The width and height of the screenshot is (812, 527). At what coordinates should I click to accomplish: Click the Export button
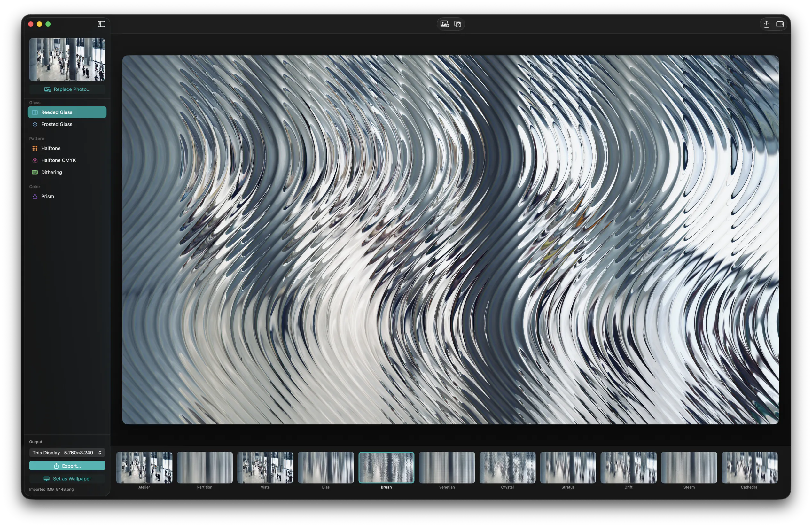coord(67,466)
